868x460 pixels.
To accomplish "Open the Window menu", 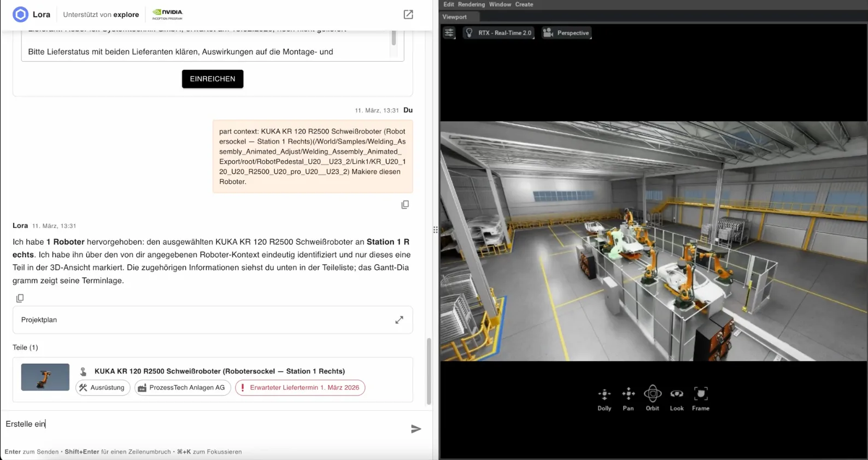I will pos(500,4).
